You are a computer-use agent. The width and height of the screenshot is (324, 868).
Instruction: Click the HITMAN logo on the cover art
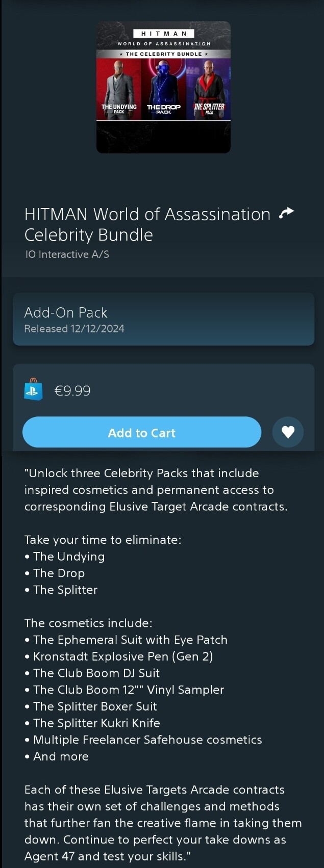[164, 34]
